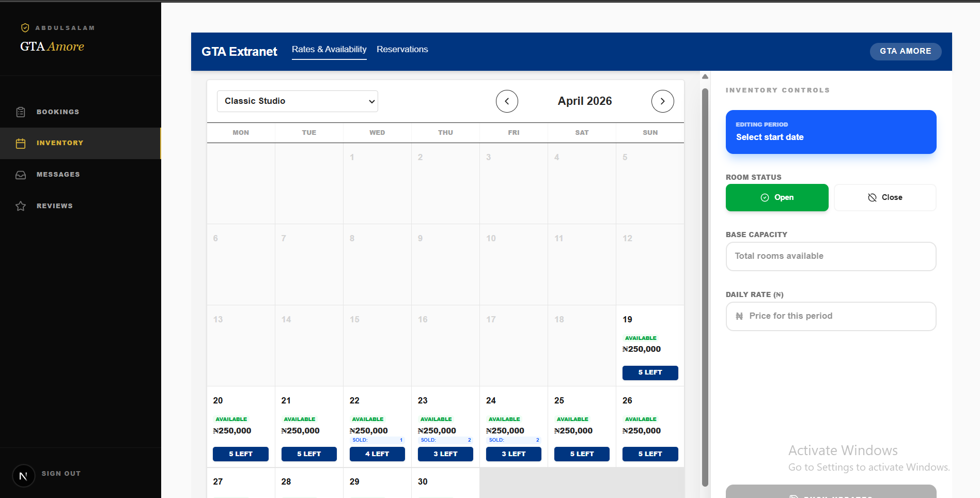
Task: Go to previous month with left chevron
Action: (x=507, y=101)
